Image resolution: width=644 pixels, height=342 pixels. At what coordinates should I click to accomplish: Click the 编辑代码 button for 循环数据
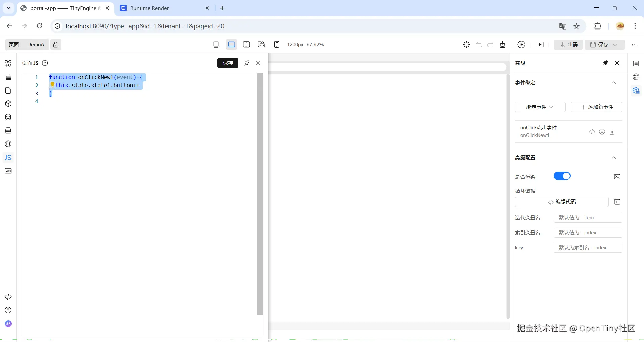[x=562, y=202]
